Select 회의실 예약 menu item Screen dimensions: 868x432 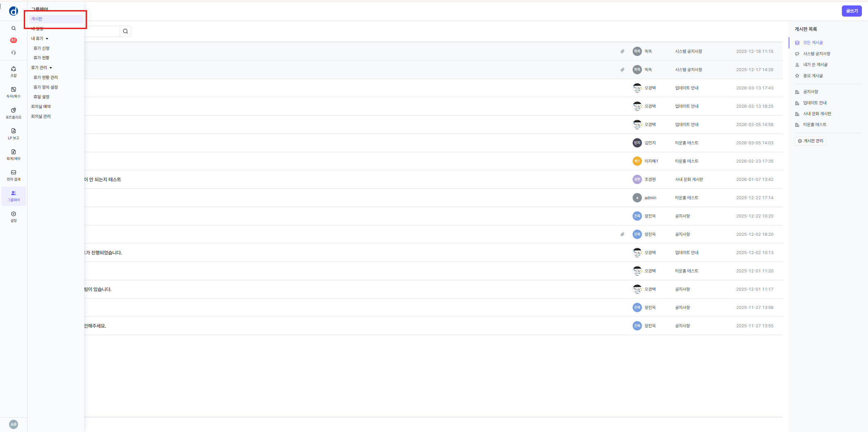click(41, 107)
